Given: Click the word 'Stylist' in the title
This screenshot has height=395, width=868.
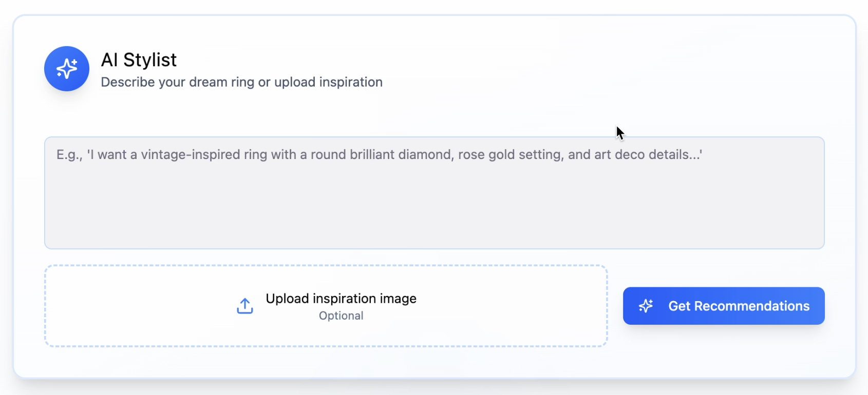Looking at the screenshot, I should coord(150,60).
